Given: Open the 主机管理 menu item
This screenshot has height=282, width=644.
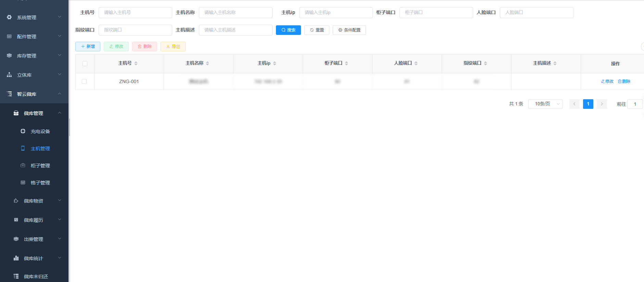Looking at the screenshot, I should (x=40, y=149).
